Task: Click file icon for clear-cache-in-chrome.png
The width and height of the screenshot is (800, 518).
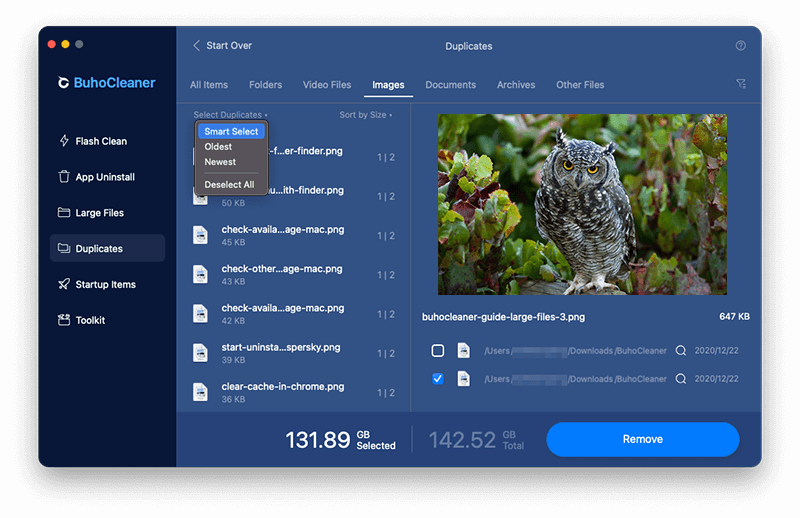Action: [x=200, y=392]
